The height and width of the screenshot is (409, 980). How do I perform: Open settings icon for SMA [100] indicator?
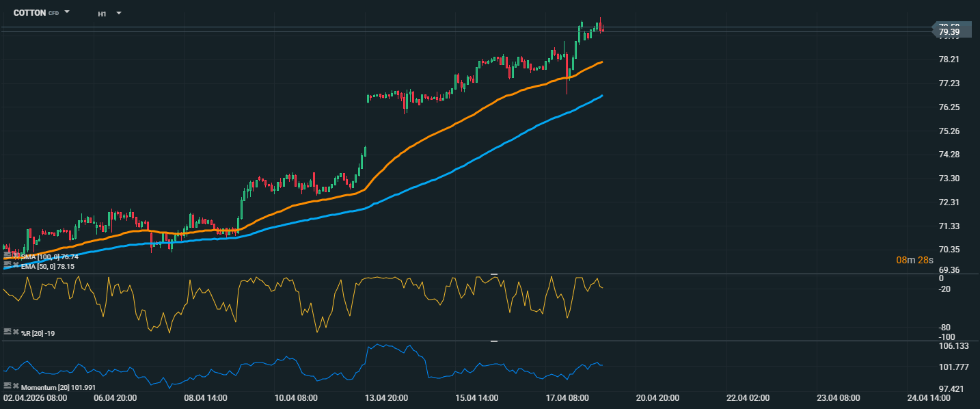tap(8, 256)
